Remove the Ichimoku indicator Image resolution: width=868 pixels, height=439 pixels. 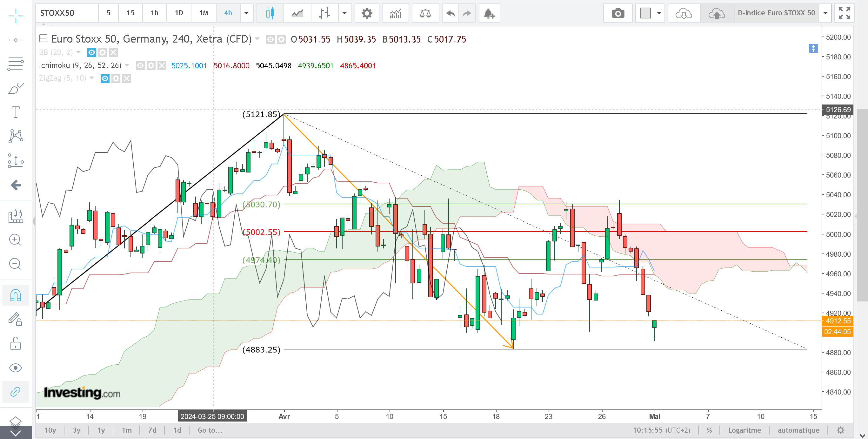click(x=162, y=65)
